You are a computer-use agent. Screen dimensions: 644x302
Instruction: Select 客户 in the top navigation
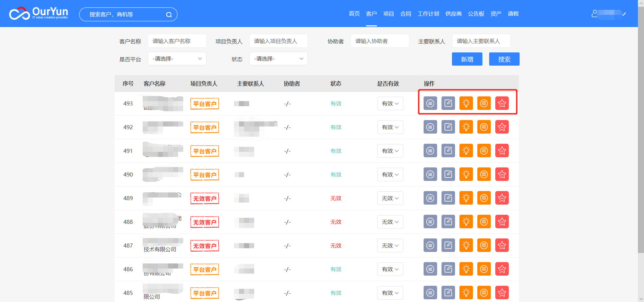click(x=371, y=14)
